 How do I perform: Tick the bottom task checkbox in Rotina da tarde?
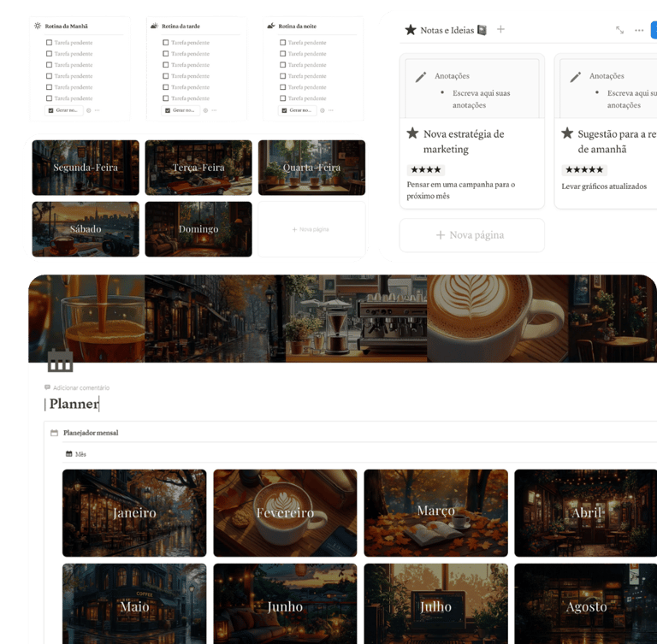165,98
